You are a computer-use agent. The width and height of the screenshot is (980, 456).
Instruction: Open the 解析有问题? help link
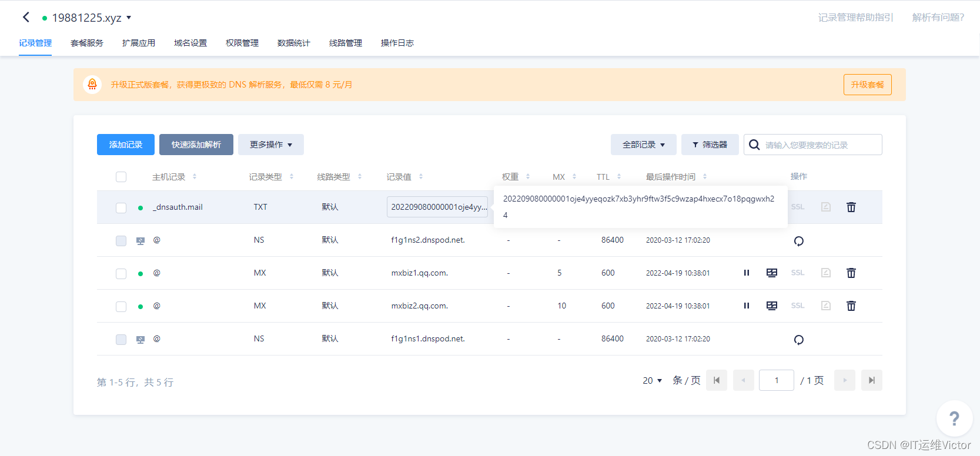tap(938, 18)
